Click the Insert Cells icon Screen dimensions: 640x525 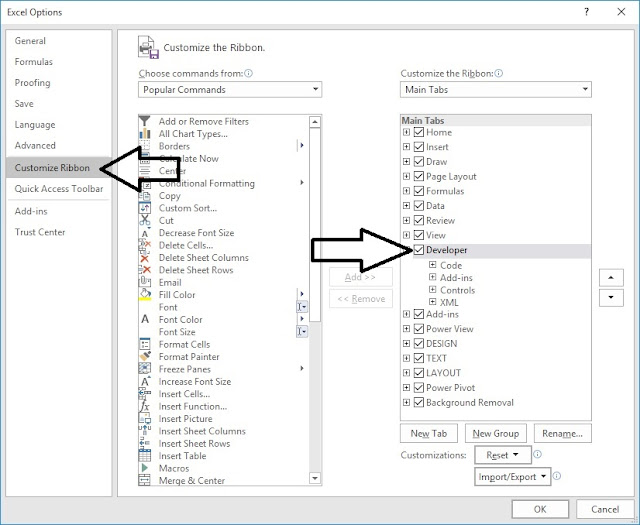(x=144, y=394)
